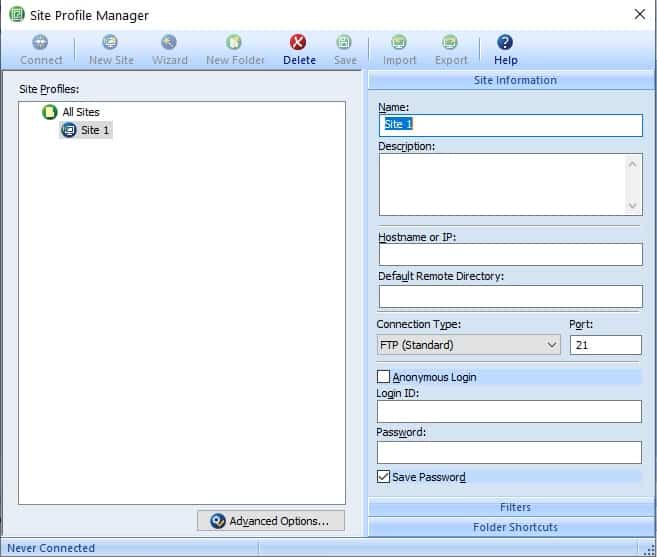The height and width of the screenshot is (557, 657).
Task: Expand the Filters section
Action: 511,508
